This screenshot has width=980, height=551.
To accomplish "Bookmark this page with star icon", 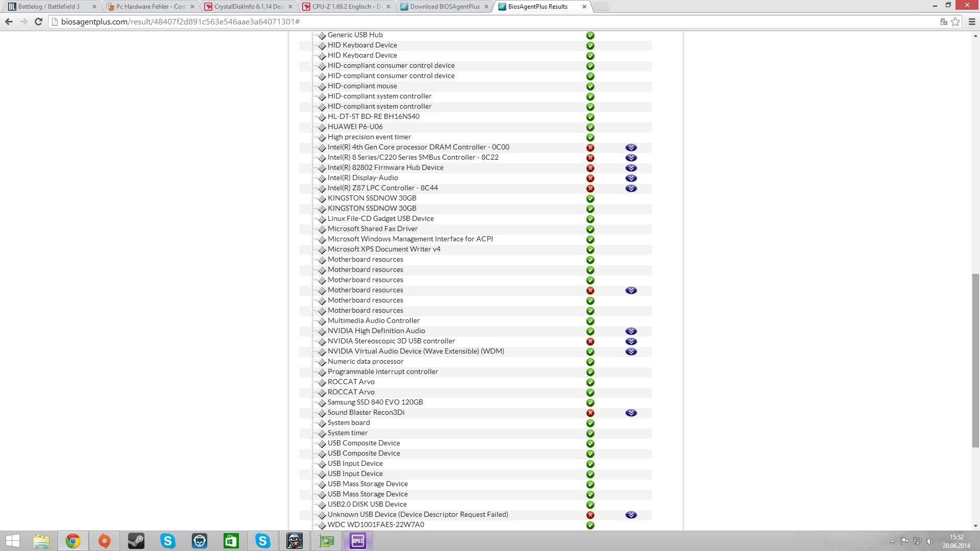I will tap(955, 21).
